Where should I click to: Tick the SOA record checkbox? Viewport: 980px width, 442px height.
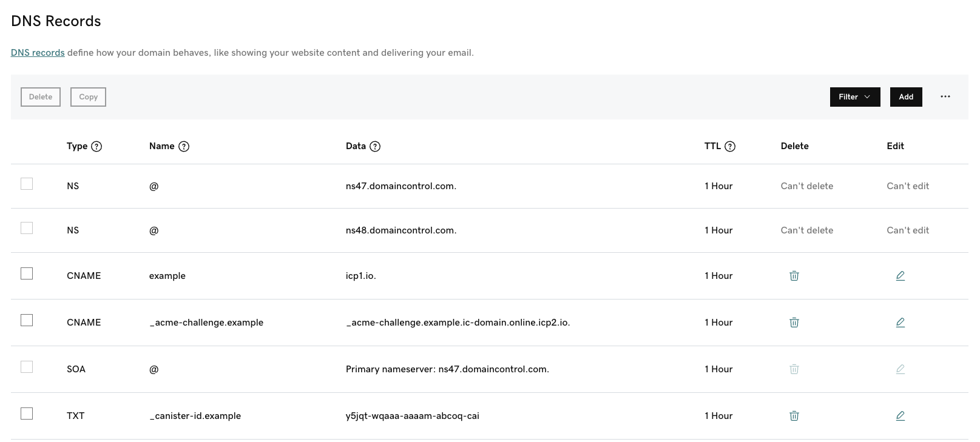coord(27,367)
